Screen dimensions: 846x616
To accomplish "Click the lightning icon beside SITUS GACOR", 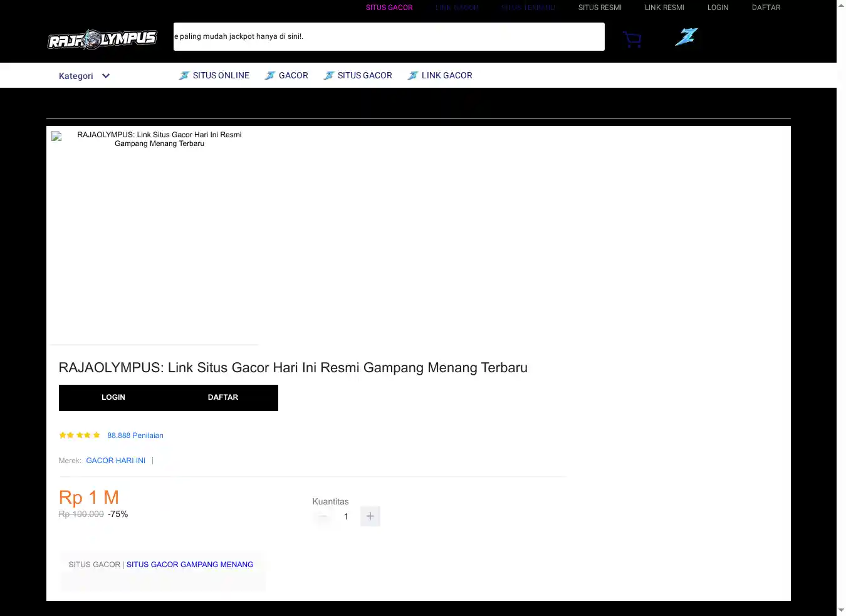I will click(328, 76).
